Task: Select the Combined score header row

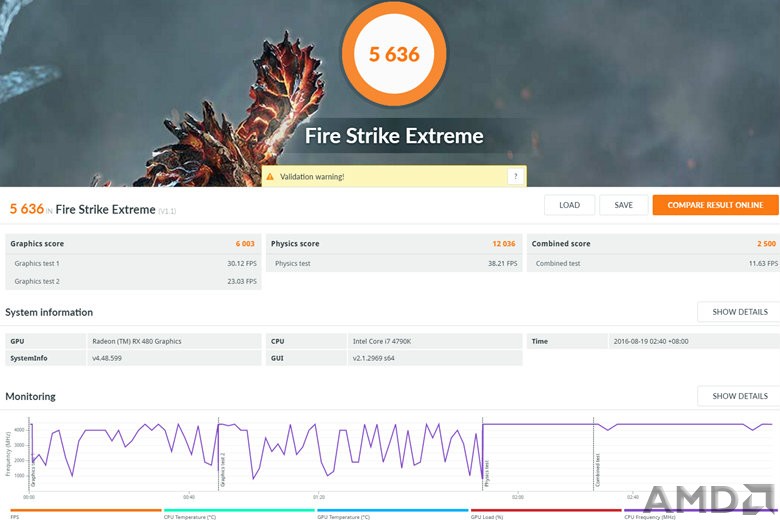Action: point(654,244)
